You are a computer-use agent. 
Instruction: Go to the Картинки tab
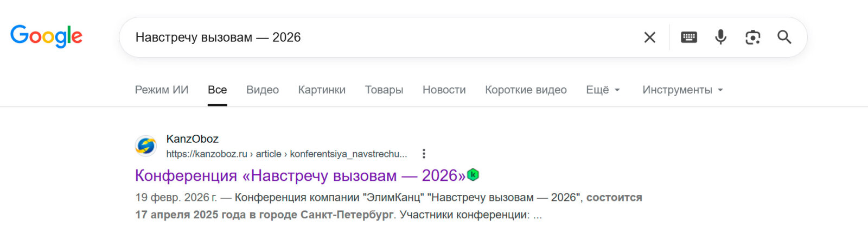[x=322, y=90]
